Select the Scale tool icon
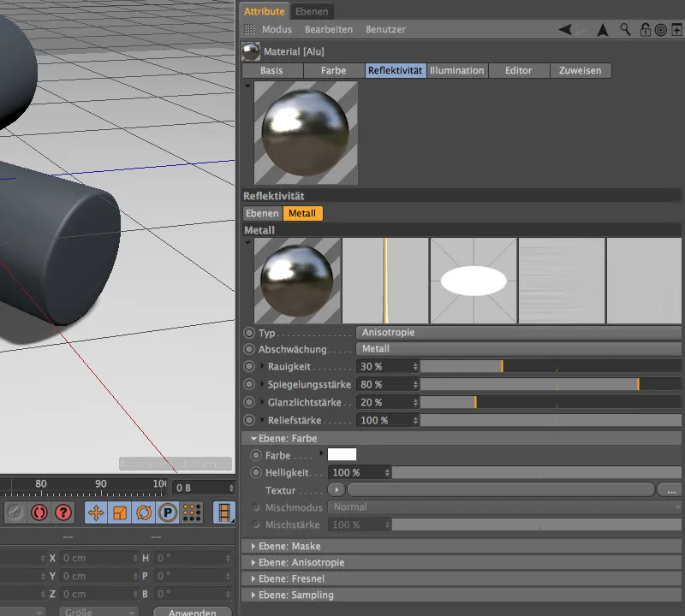 [x=119, y=512]
